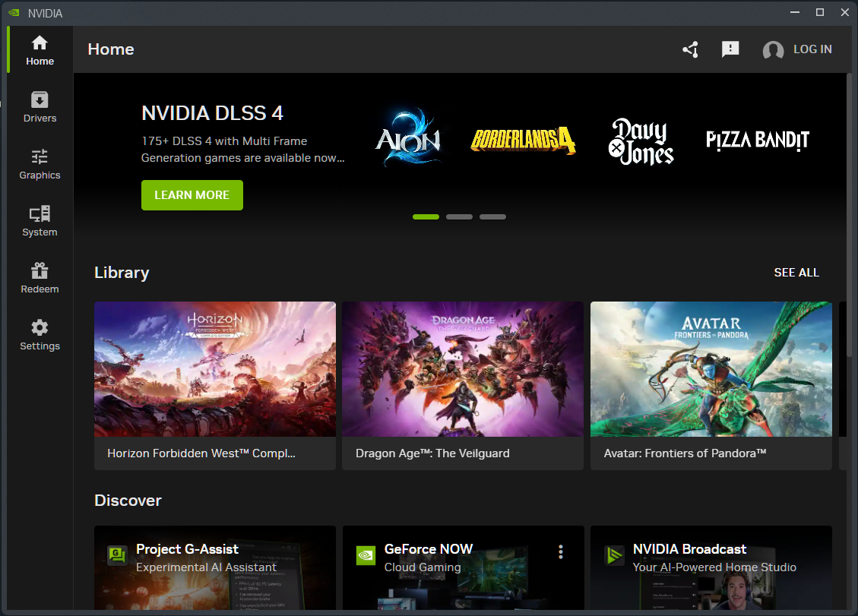The image size is (858, 616).
Task: Open the feedback exclamation icon
Action: click(730, 49)
